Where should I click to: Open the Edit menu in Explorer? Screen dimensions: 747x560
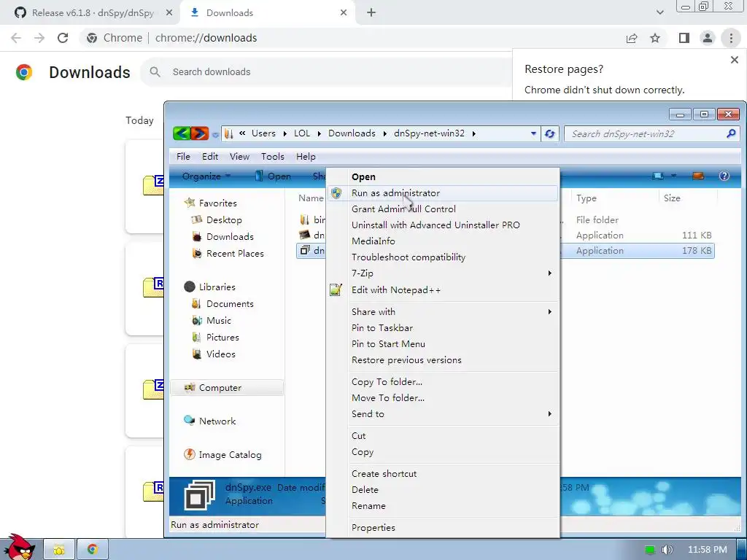click(x=210, y=157)
